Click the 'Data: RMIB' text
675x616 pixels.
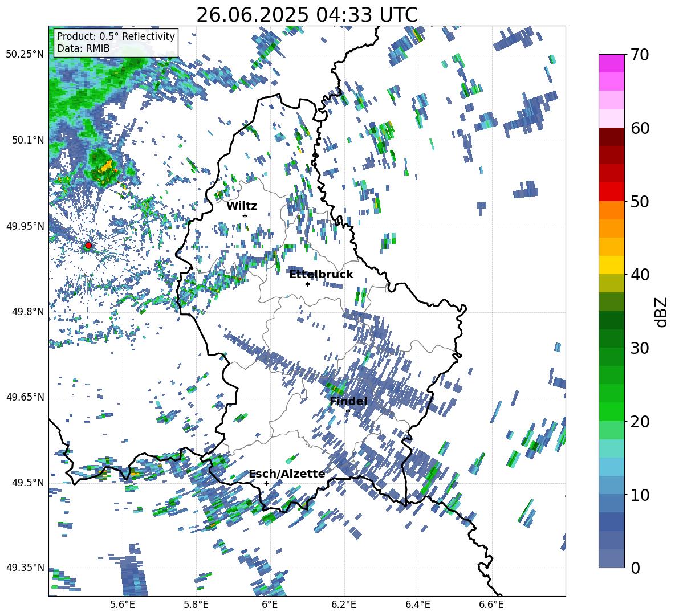(83, 48)
